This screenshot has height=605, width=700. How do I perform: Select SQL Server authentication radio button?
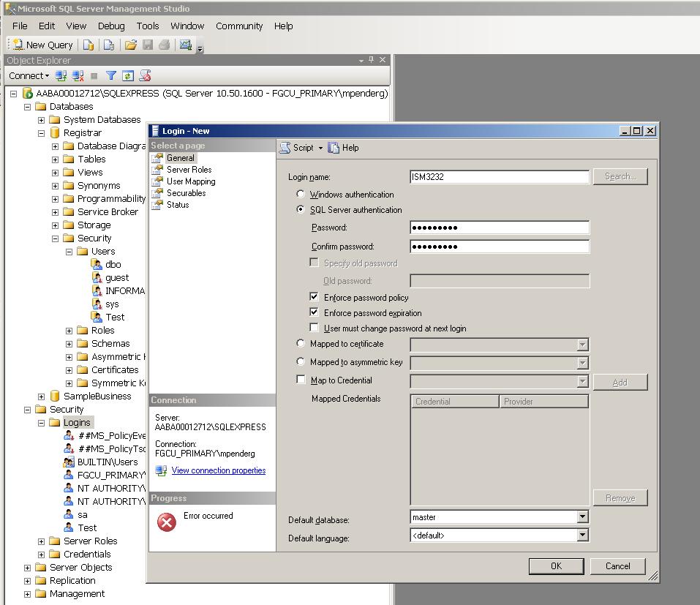(x=301, y=209)
